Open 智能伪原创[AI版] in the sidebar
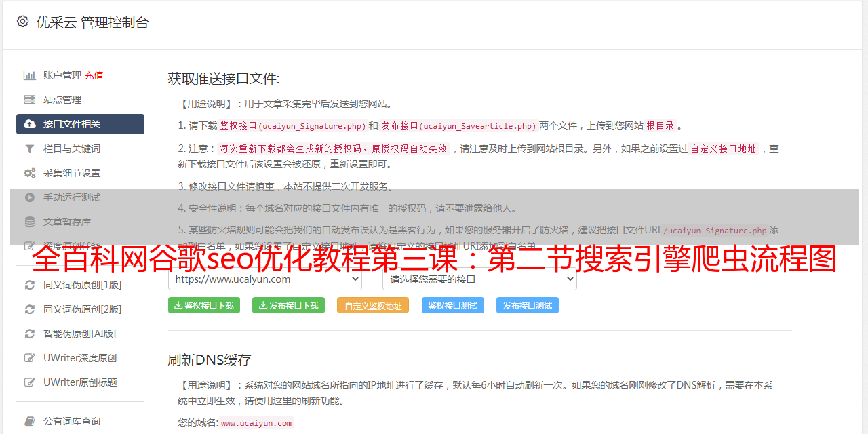 tap(80, 334)
